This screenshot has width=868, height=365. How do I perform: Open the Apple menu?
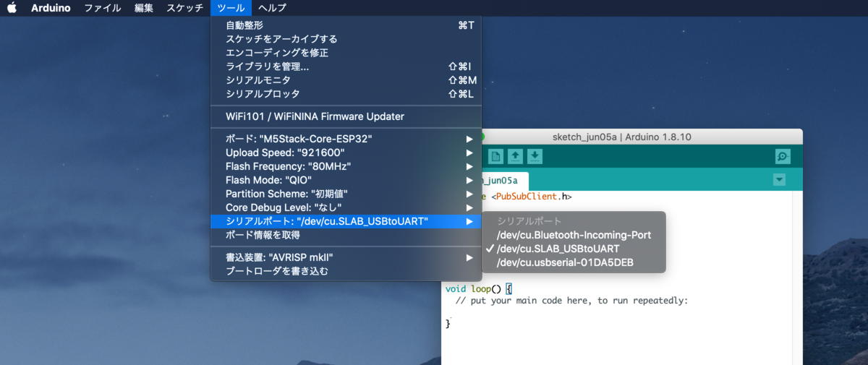point(12,8)
